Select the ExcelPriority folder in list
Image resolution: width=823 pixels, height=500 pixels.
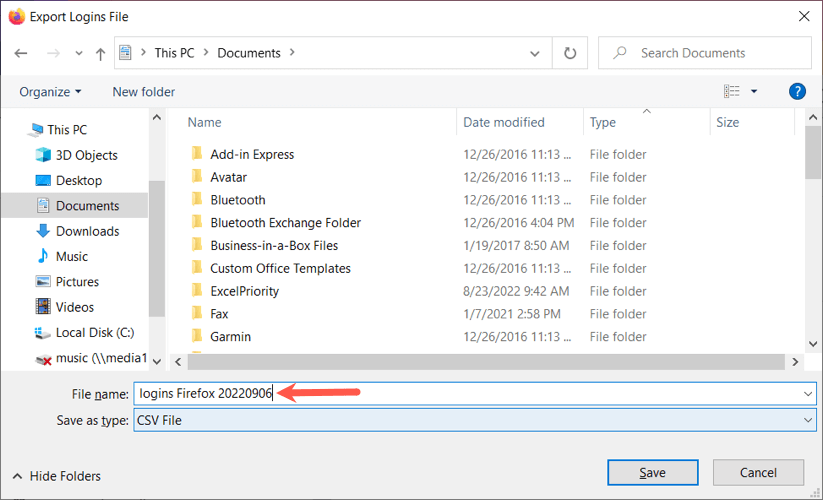tap(244, 291)
